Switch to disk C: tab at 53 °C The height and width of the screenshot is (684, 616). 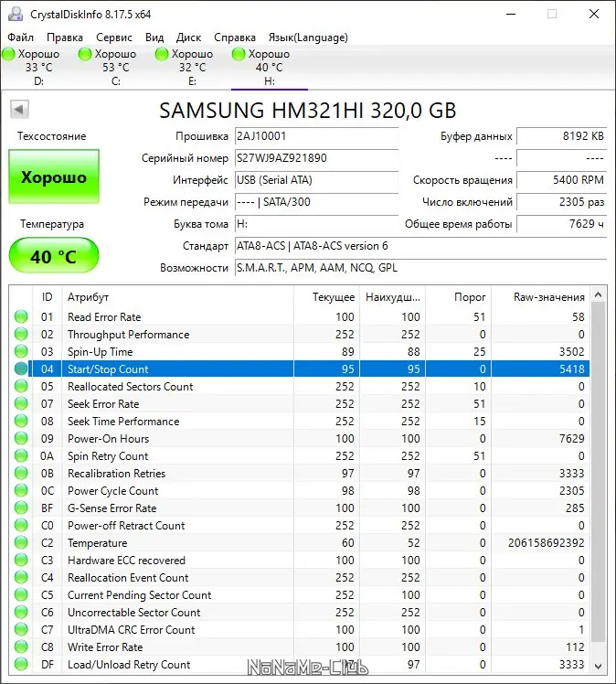pyautogui.click(x=115, y=67)
